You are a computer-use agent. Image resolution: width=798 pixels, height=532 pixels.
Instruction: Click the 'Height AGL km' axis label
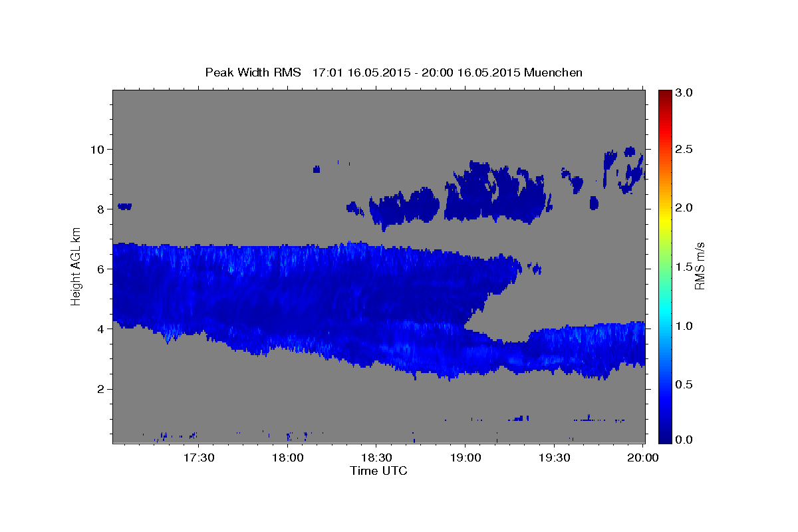click(x=76, y=266)
